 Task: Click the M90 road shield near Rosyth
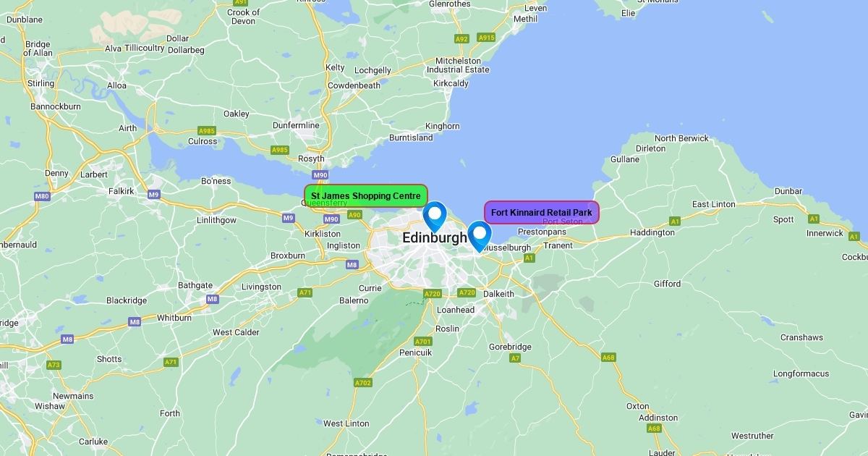(x=320, y=175)
